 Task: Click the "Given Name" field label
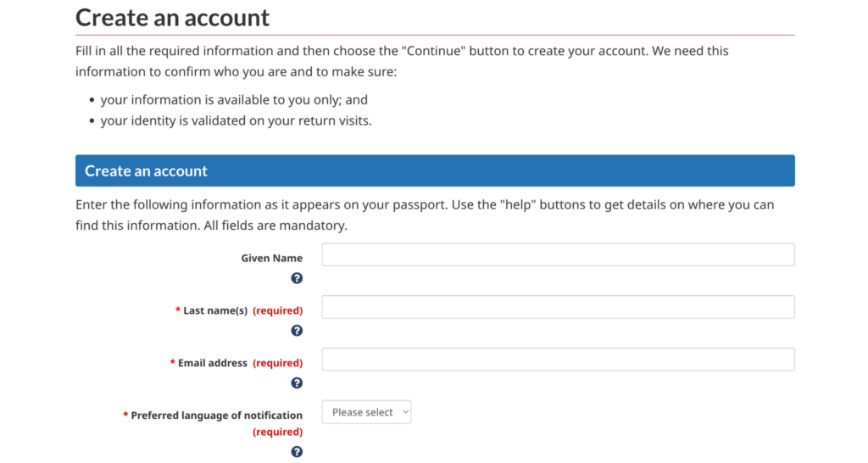click(x=271, y=258)
